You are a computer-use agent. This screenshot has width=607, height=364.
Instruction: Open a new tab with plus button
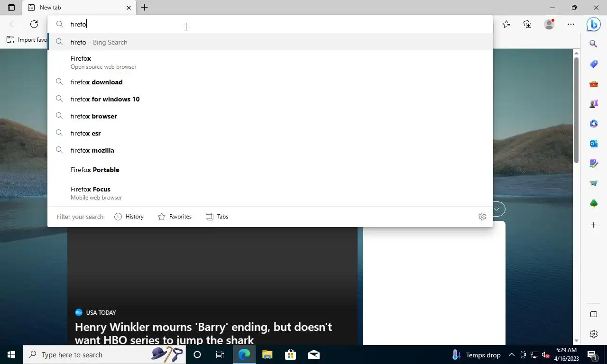(x=145, y=8)
